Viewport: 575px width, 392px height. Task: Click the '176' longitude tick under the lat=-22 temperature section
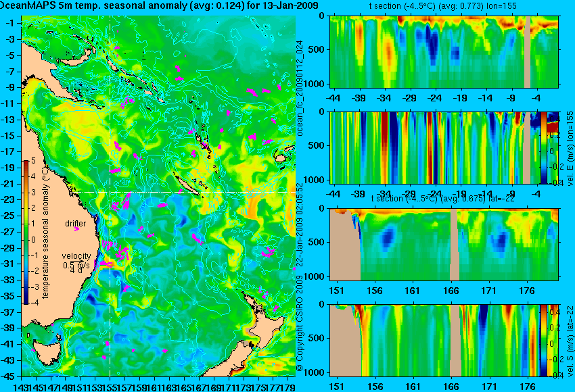tap(528, 291)
